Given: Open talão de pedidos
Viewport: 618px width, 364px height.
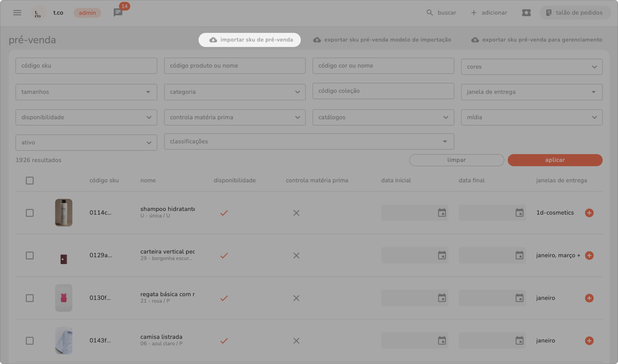Looking at the screenshot, I should pyautogui.click(x=575, y=13).
